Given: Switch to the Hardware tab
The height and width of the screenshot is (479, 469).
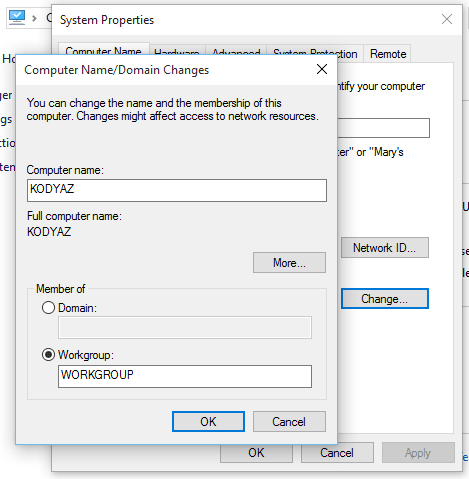Looking at the screenshot, I should tap(177, 50).
